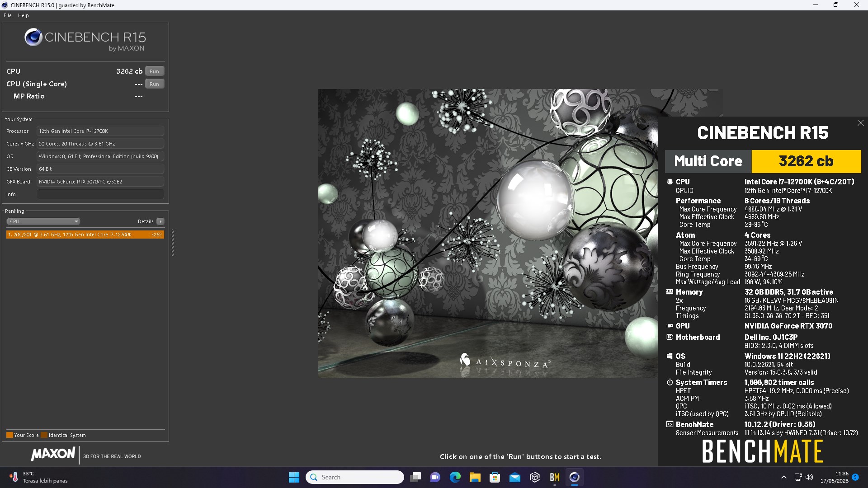The image size is (868, 488).
Task: Click the BenchMate version section icon
Action: [670, 424]
